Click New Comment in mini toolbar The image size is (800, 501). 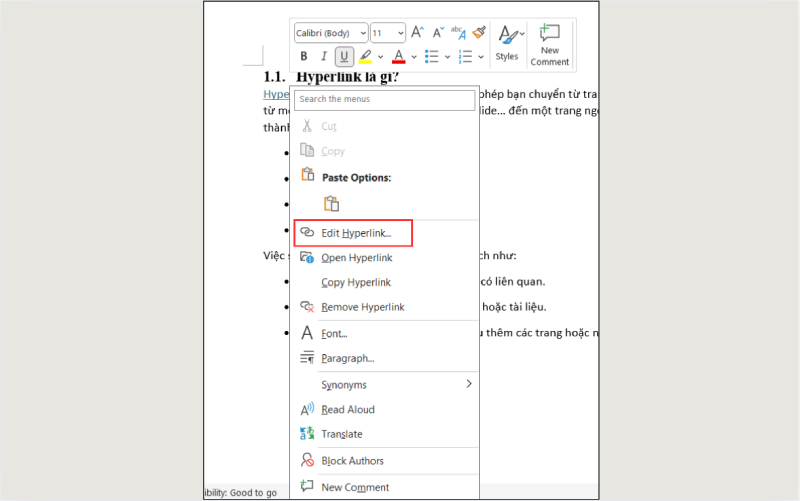[x=549, y=45]
